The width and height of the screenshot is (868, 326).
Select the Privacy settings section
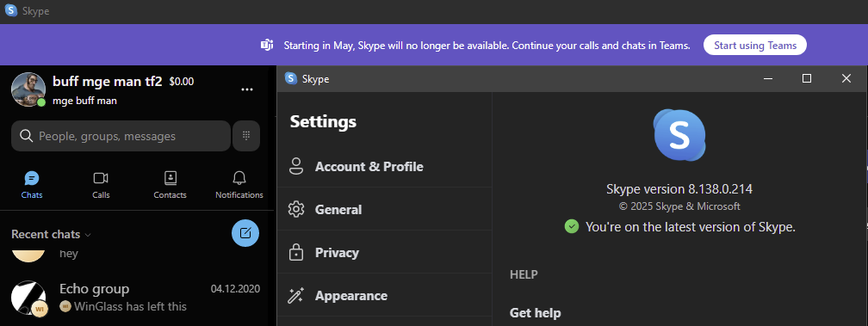pyautogui.click(x=384, y=253)
